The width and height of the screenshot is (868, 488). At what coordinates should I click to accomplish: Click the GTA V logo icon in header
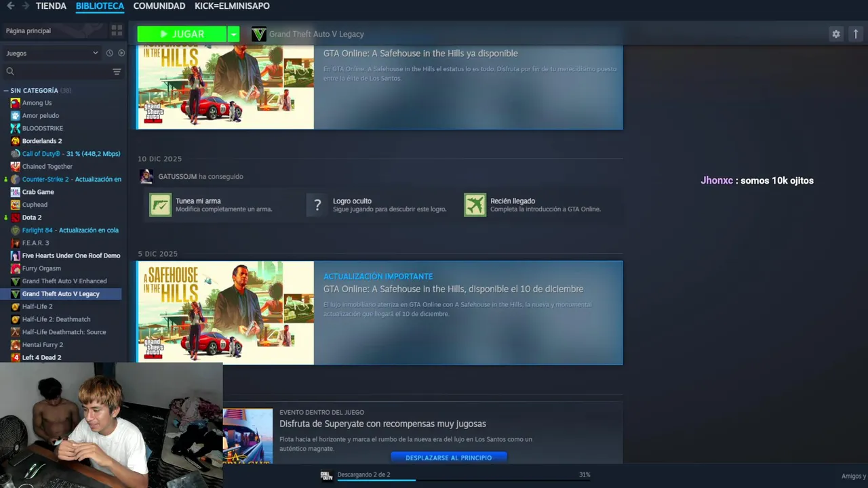pyautogui.click(x=258, y=34)
